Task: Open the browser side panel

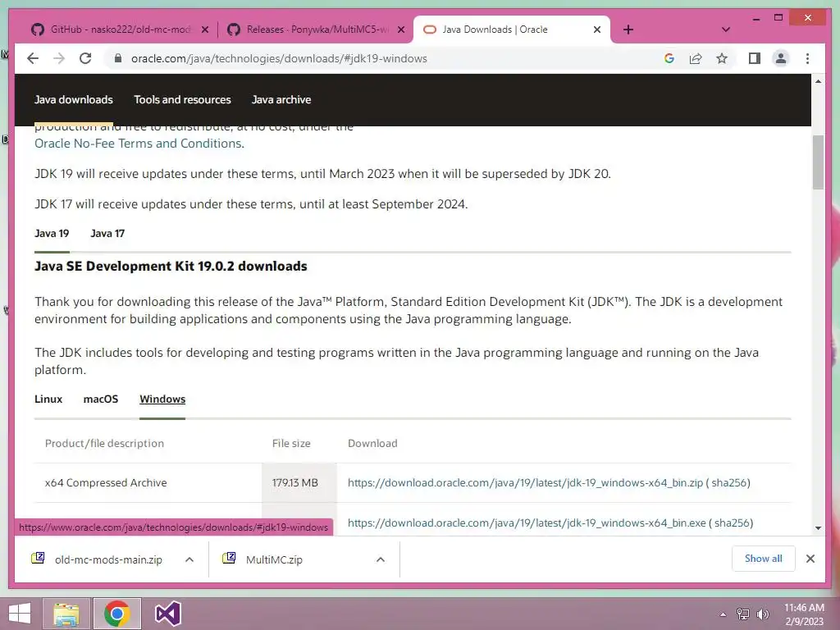Action: tap(755, 58)
